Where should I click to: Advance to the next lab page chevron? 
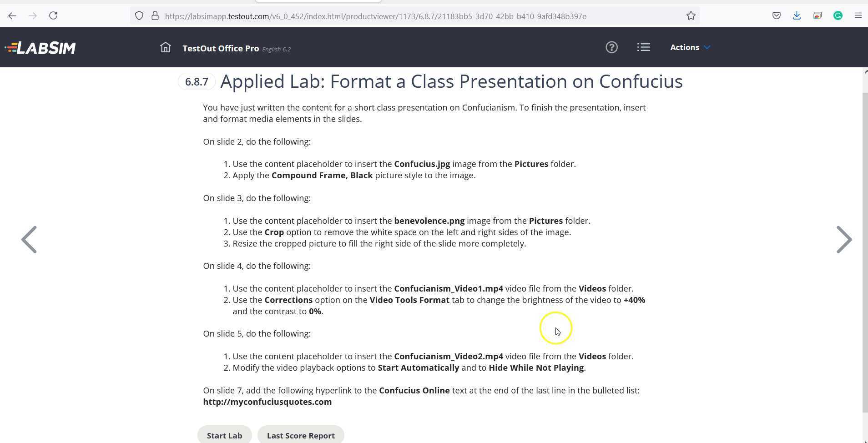click(x=844, y=239)
